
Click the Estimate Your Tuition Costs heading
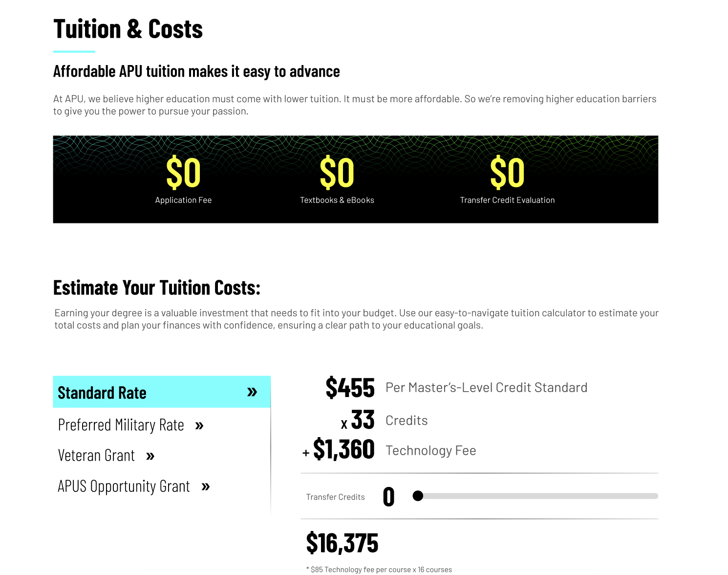click(x=156, y=287)
